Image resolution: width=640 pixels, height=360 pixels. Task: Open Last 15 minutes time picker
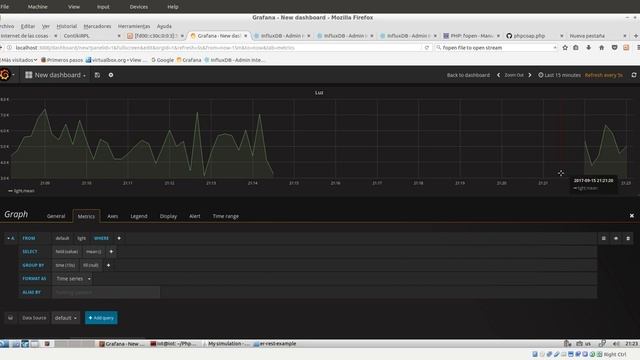coord(559,75)
